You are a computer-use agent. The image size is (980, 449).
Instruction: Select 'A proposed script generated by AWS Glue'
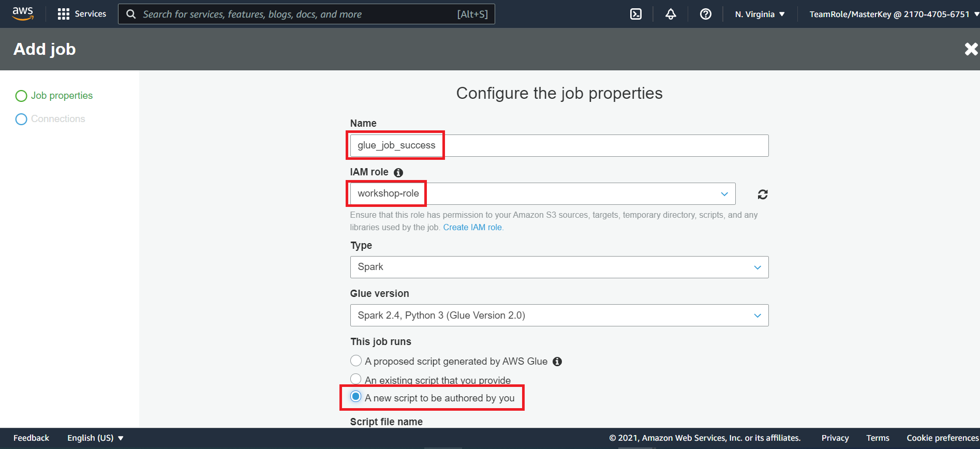pyautogui.click(x=356, y=361)
